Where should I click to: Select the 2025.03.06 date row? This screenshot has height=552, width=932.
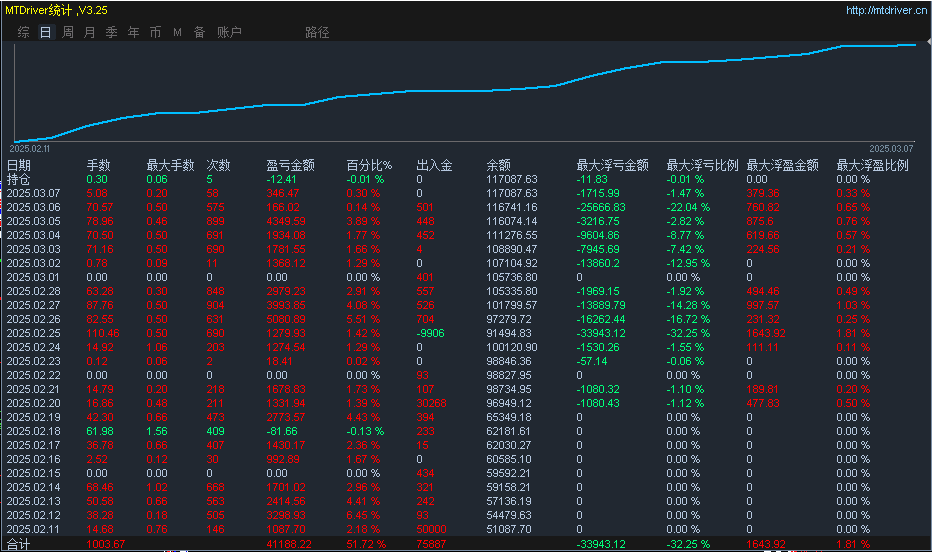click(x=33, y=207)
